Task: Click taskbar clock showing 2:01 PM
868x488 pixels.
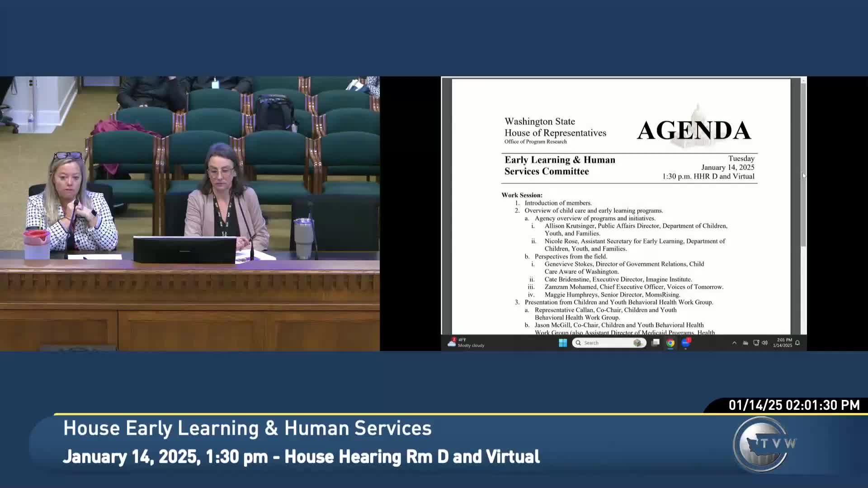Action: tap(783, 343)
